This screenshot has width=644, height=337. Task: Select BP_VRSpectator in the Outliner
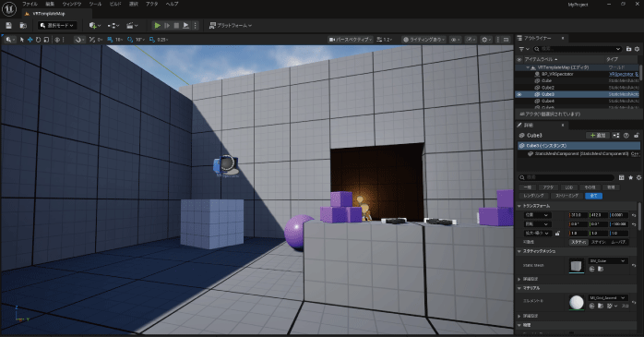557,75
